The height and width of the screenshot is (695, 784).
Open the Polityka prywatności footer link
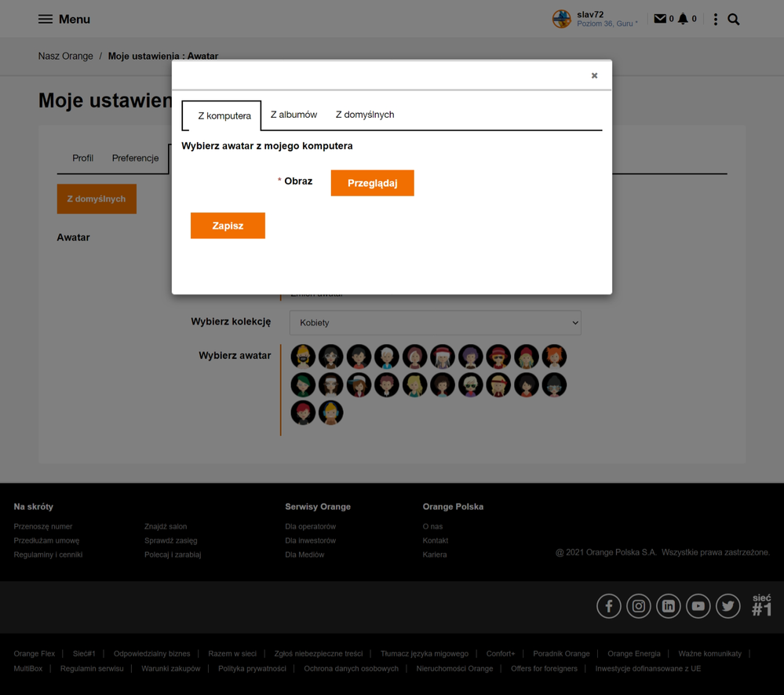pyautogui.click(x=252, y=668)
